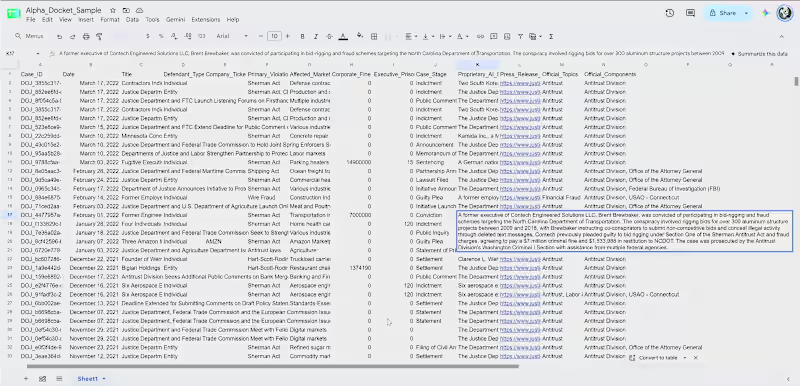Print the spreadsheet

pos(86,37)
